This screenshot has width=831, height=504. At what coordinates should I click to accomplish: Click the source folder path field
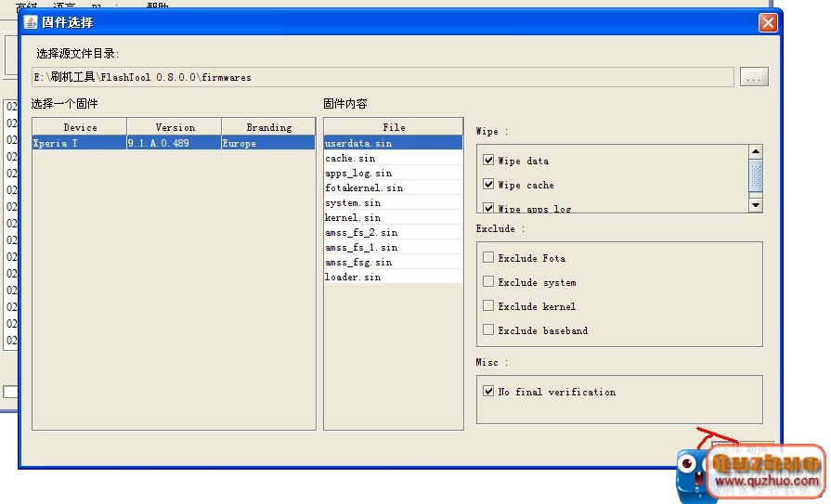[x=383, y=77]
